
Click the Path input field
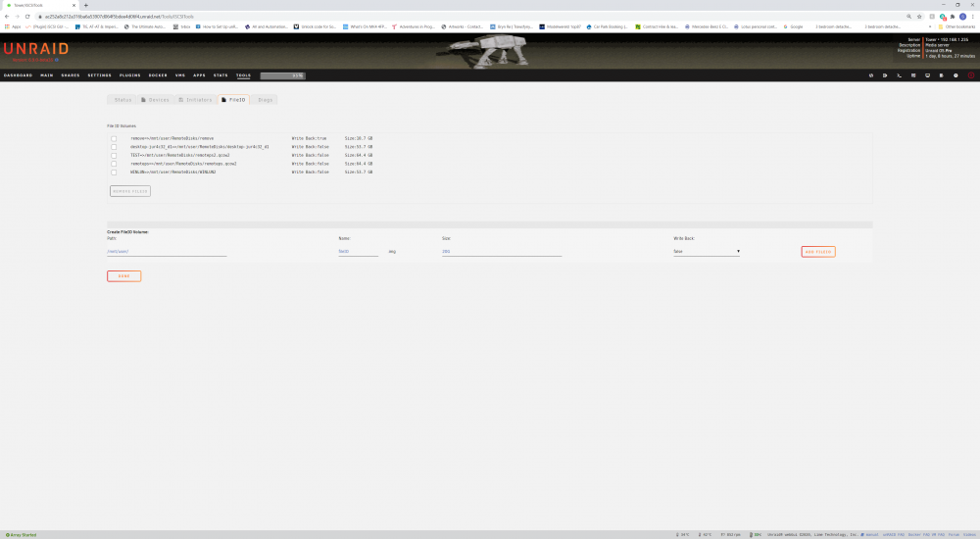click(167, 251)
